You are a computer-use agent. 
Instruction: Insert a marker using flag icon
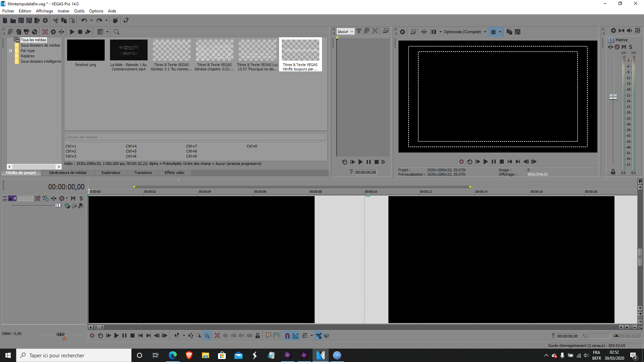(268, 336)
